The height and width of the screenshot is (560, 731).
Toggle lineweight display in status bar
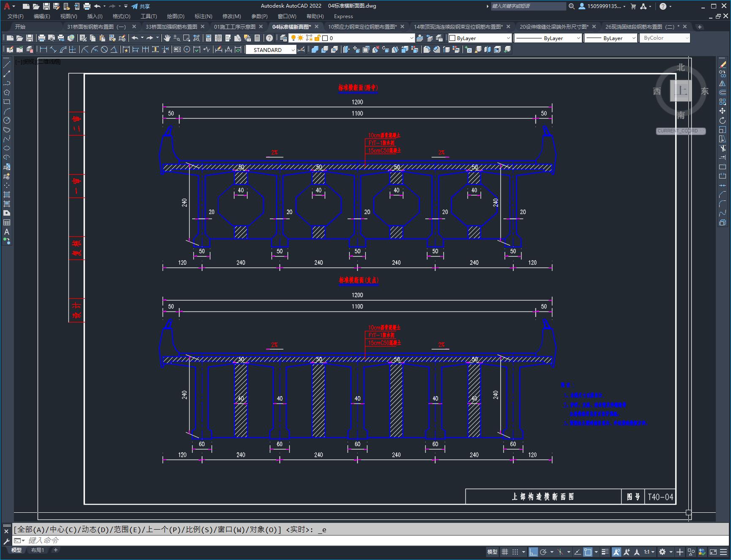(x=605, y=552)
